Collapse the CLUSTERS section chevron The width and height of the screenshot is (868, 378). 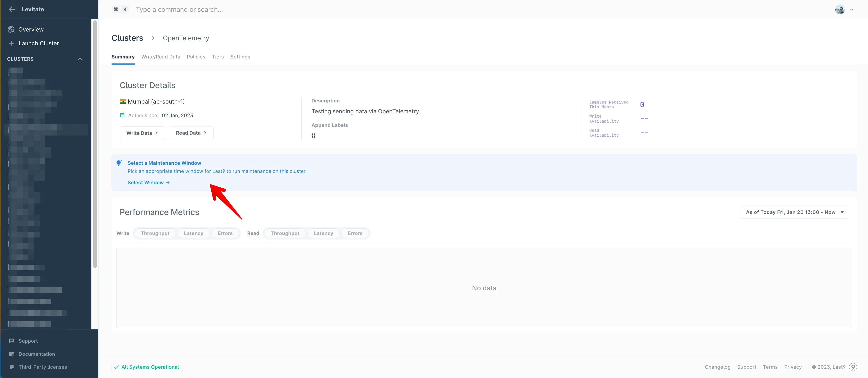coord(80,59)
